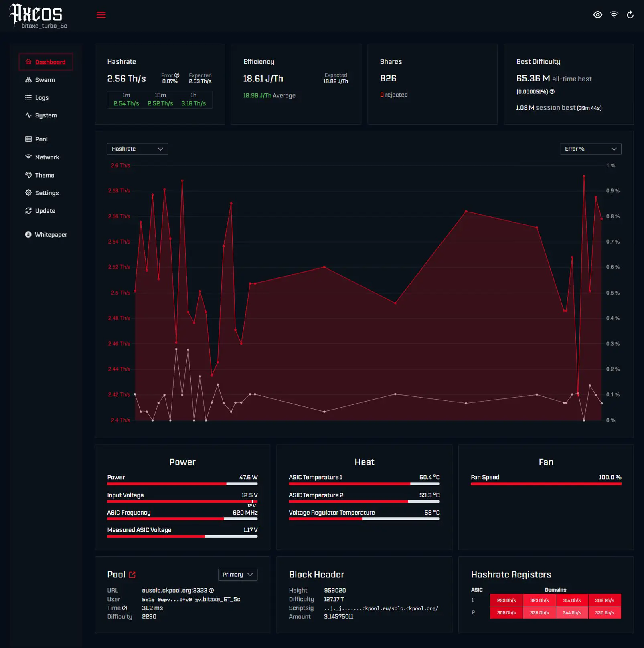Click the 10m hashrate average value
Image resolution: width=644 pixels, height=648 pixels.
click(160, 103)
